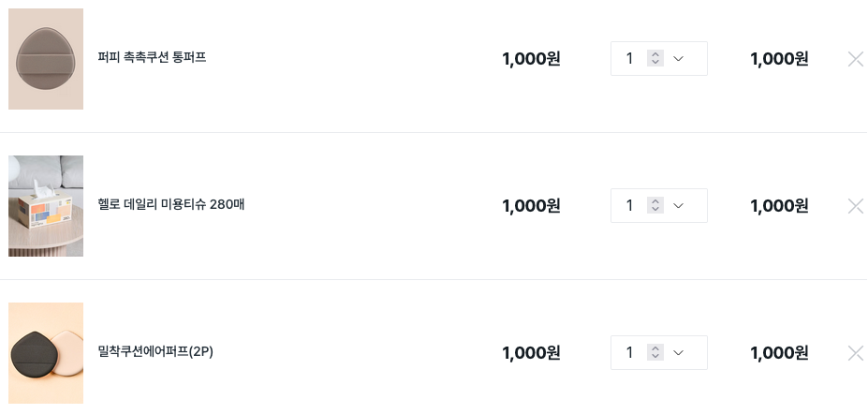Delete 헬로 데일리 미용티슈 280매 with its X icon
Screen dimensions: 868x414
855,206
